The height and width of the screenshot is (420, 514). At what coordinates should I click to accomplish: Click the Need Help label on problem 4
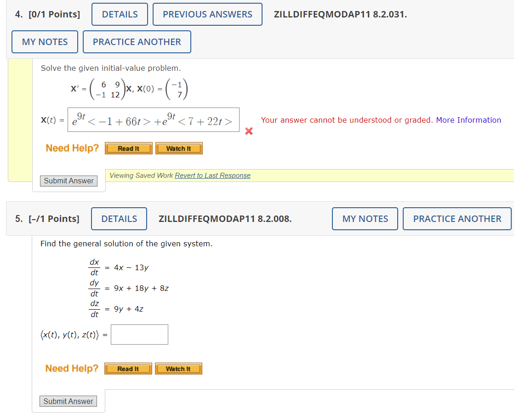[x=72, y=148]
